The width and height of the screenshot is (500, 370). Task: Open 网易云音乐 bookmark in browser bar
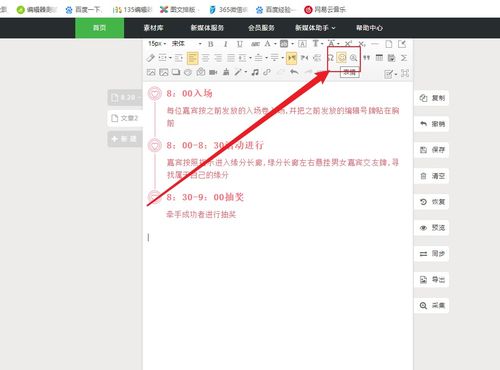pos(325,10)
